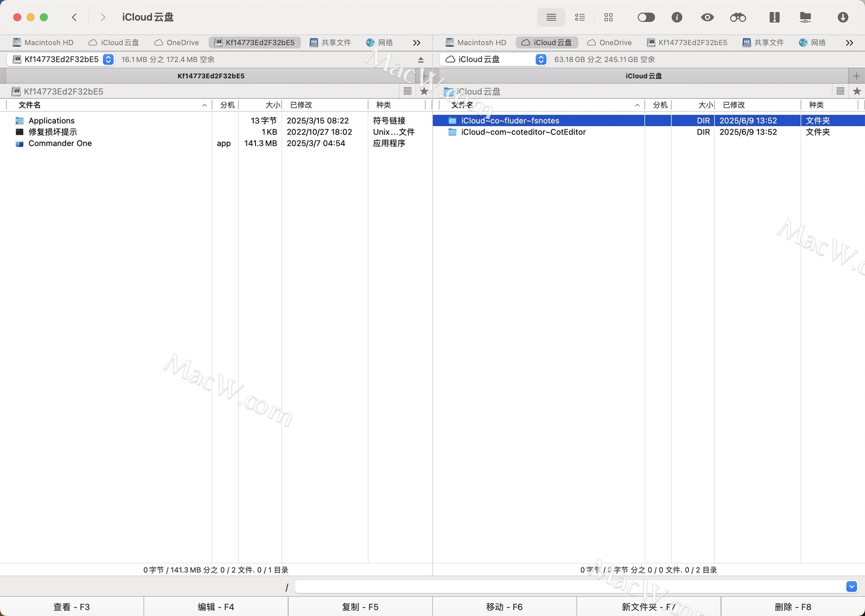865x616 pixels.
Task: Select OneDrive in left drive bar
Action: pyautogui.click(x=176, y=43)
